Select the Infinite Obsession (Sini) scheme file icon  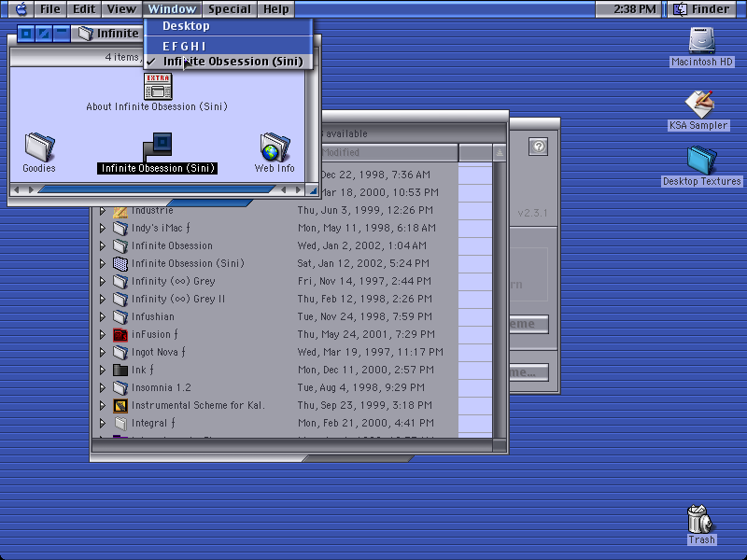[x=157, y=147]
